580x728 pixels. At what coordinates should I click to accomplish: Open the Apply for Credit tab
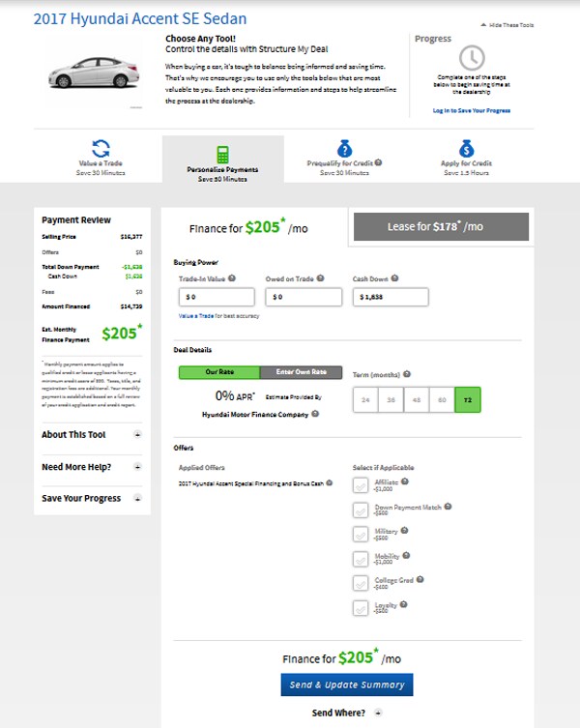[466, 158]
